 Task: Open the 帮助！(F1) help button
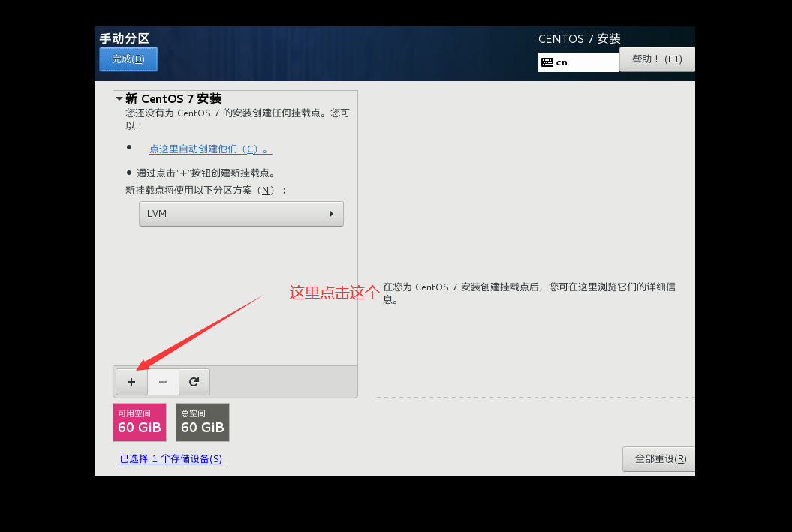pyautogui.click(x=657, y=59)
